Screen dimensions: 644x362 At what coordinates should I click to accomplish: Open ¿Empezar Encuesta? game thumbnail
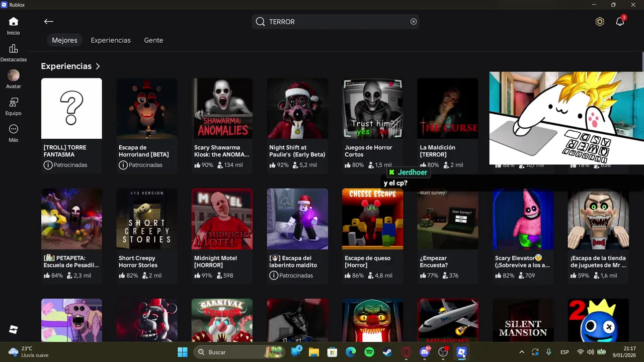(448, 219)
